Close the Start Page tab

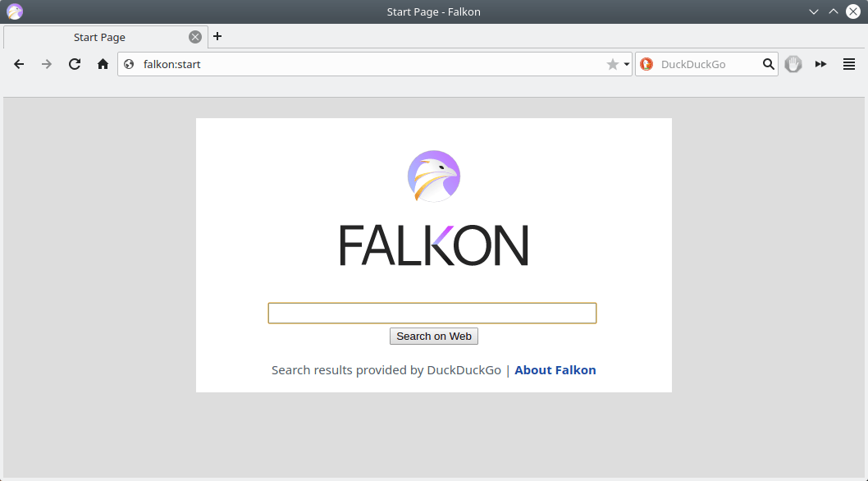(x=195, y=37)
